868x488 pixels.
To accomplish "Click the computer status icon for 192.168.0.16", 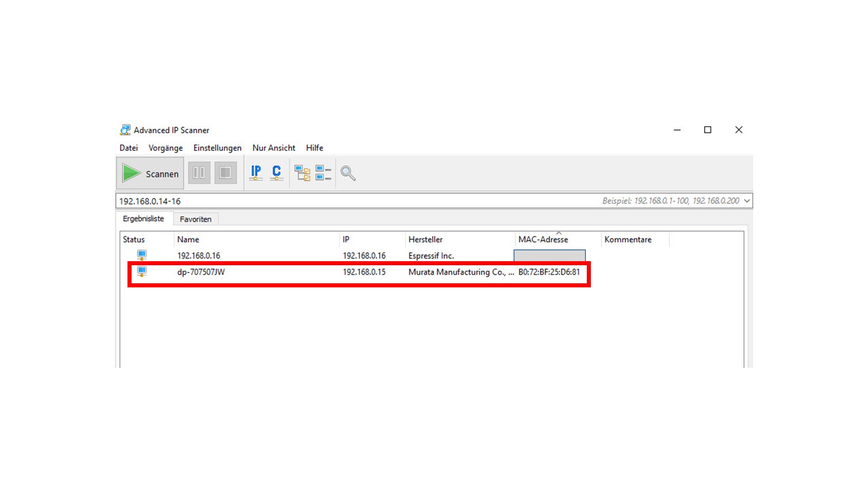I will (x=142, y=255).
